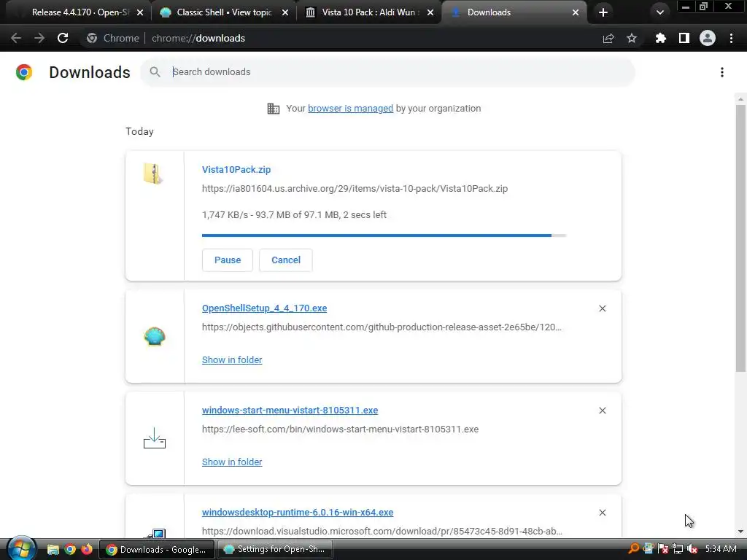Close the Release 4.4.170 tab
The image size is (747, 560).
coord(140,12)
